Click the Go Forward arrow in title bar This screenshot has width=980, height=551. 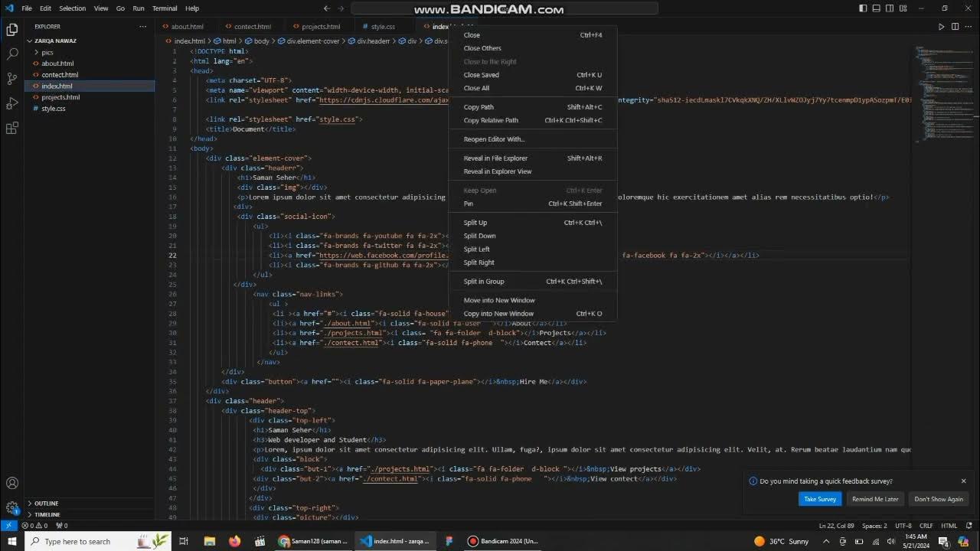point(341,8)
